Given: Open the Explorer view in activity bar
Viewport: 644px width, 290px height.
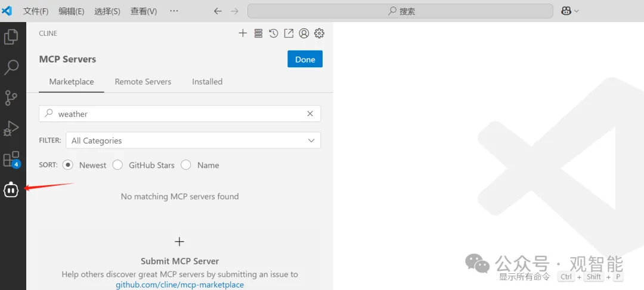Looking at the screenshot, I should pos(11,37).
